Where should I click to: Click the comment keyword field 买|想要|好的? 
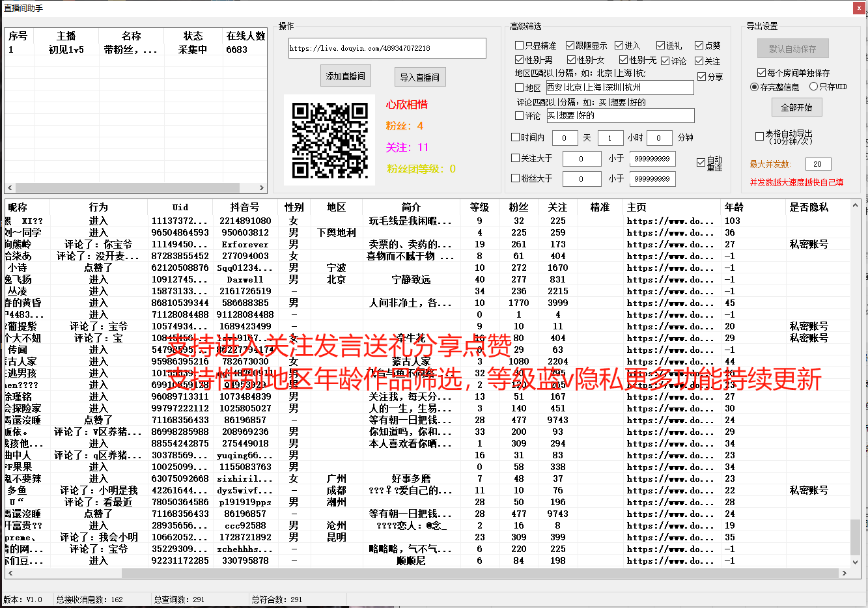[620, 116]
